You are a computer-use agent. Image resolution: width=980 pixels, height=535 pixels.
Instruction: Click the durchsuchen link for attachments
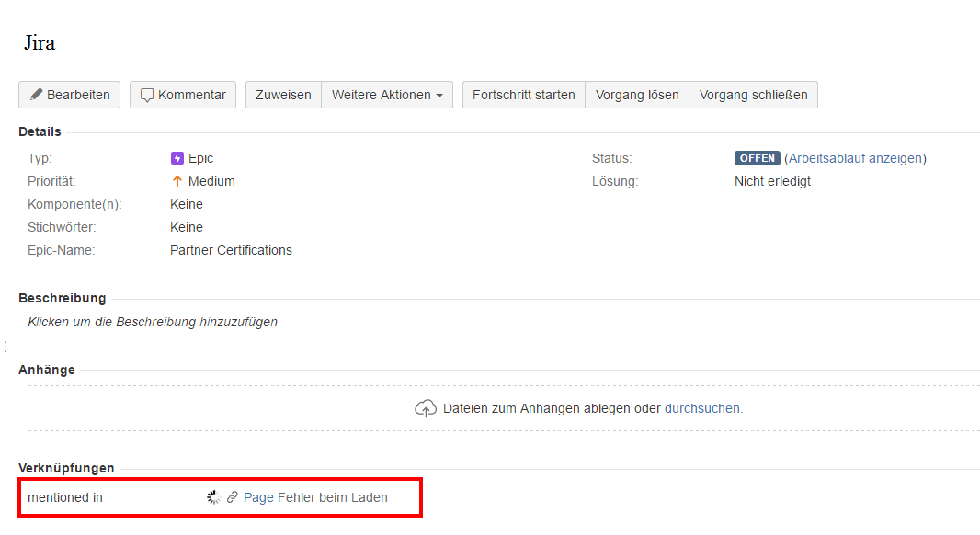(701, 408)
